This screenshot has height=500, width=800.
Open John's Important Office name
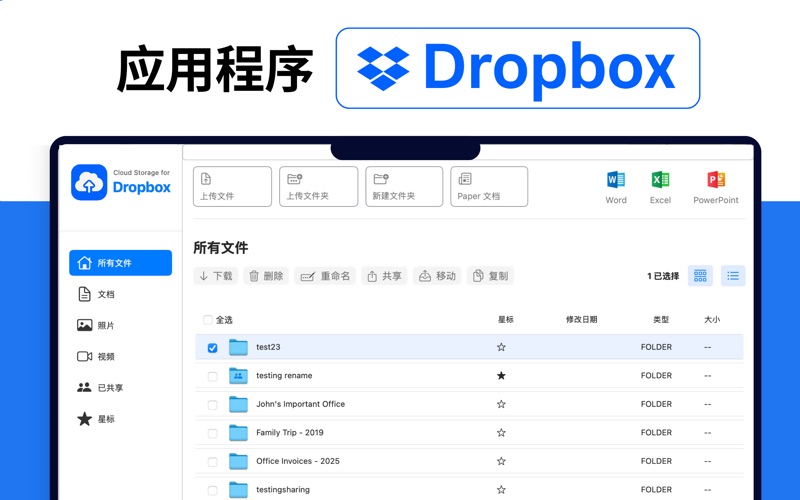[x=301, y=404]
